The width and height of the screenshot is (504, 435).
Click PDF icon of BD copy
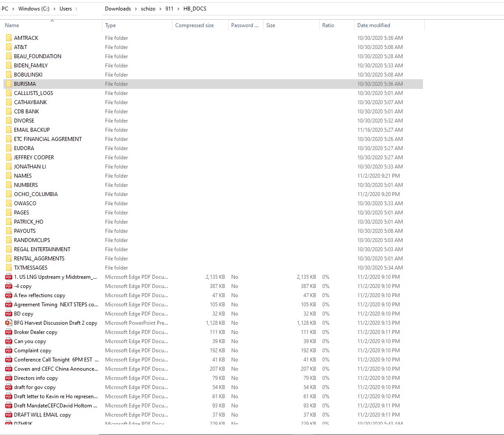pos(9,314)
